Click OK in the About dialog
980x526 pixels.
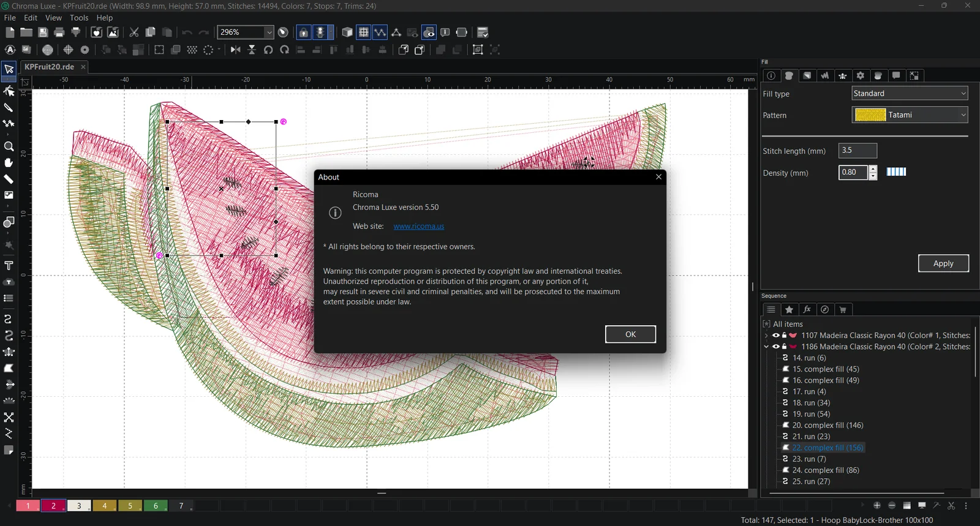coord(630,334)
